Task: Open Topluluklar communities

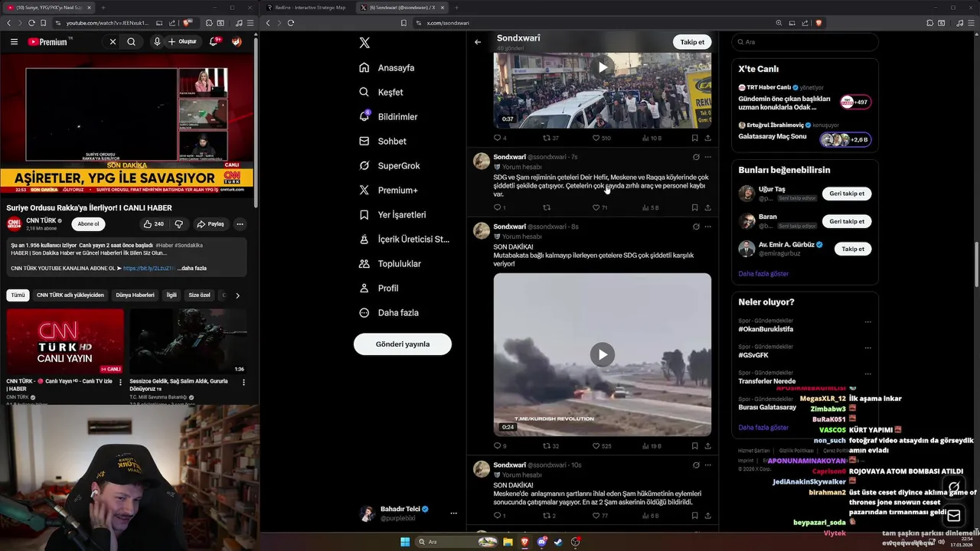Action: tap(390, 264)
